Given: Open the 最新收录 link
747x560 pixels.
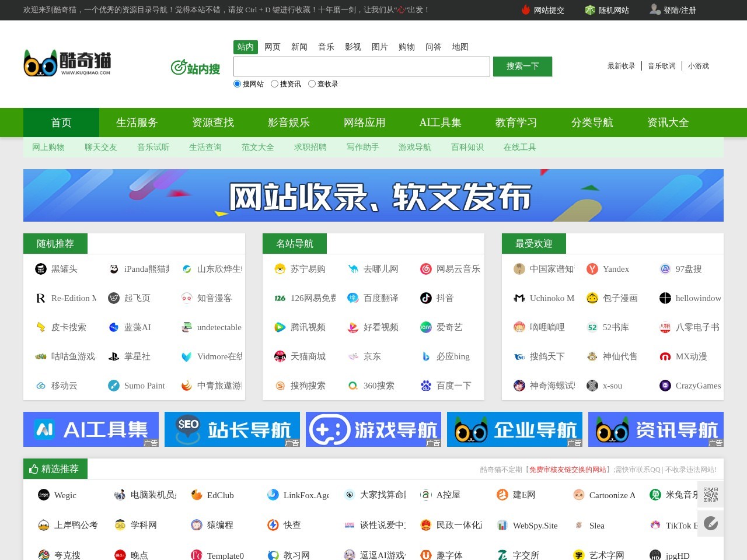Looking at the screenshot, I should coord(622,66).
